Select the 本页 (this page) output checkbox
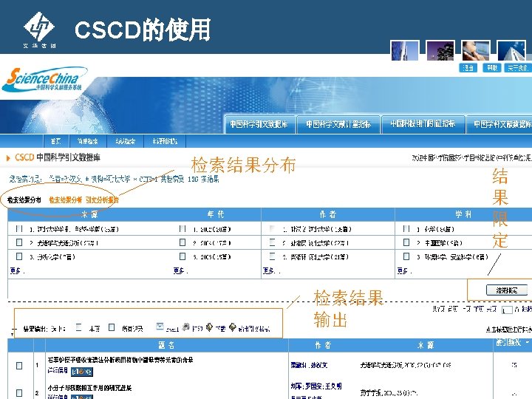This screenshot has height=399, width=532. click(x=79, y=327)
